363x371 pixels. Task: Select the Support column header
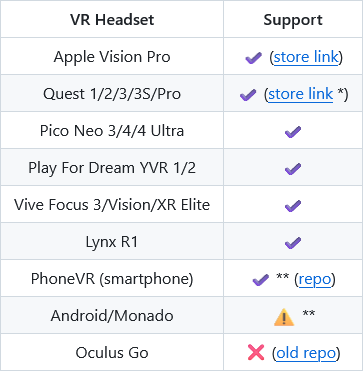click(x=293, y=19)
